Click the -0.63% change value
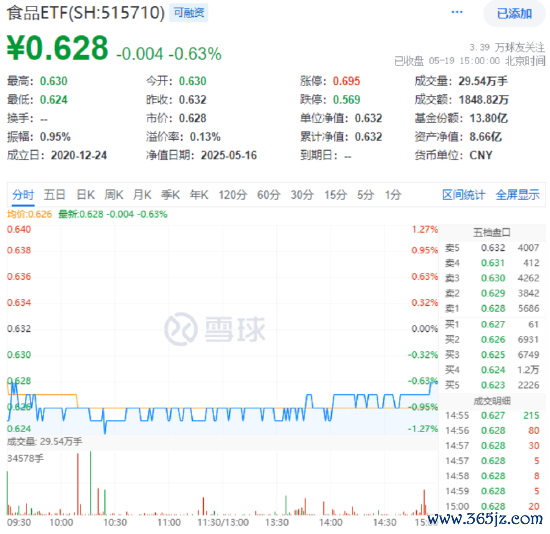 [x=195, y=54]
